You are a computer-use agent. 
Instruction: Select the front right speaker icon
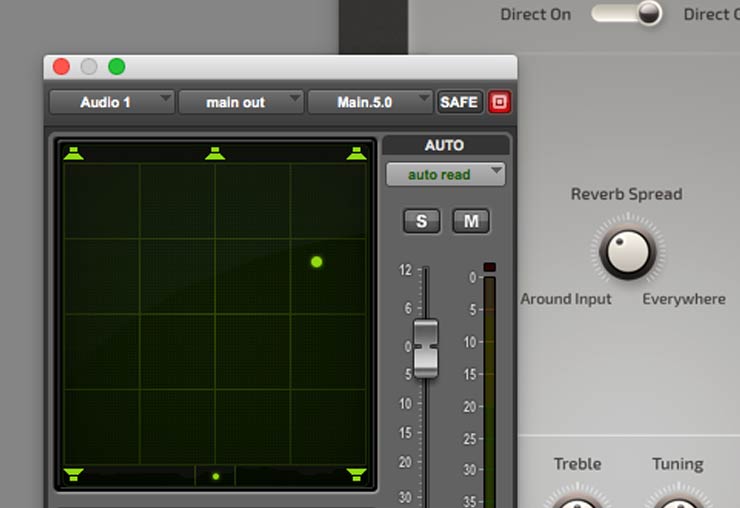(x=356, y=153)
